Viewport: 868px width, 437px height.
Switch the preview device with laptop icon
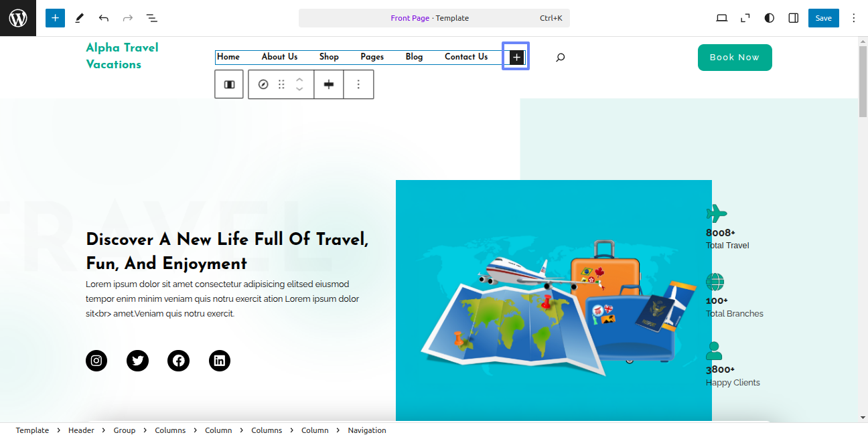coord(721,18)
